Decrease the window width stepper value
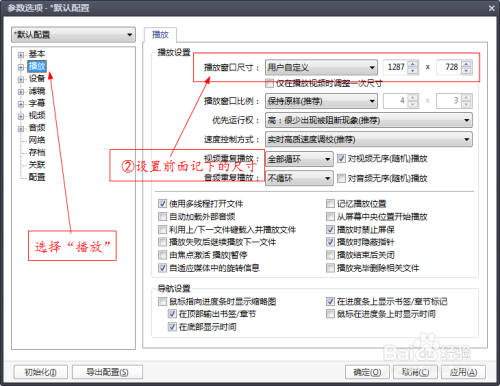The height and width of the screenshot is (386, 500). pyautogui.click(x=413, y=71)
